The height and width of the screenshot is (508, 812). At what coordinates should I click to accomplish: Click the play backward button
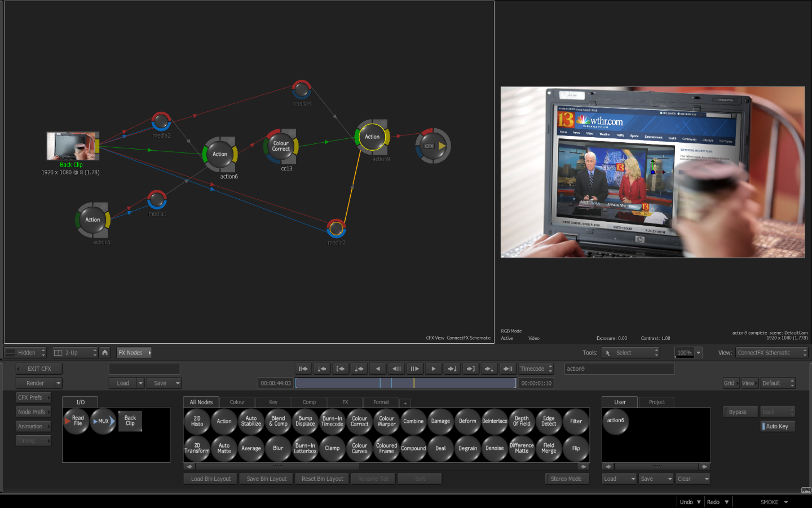coord(378,369)
